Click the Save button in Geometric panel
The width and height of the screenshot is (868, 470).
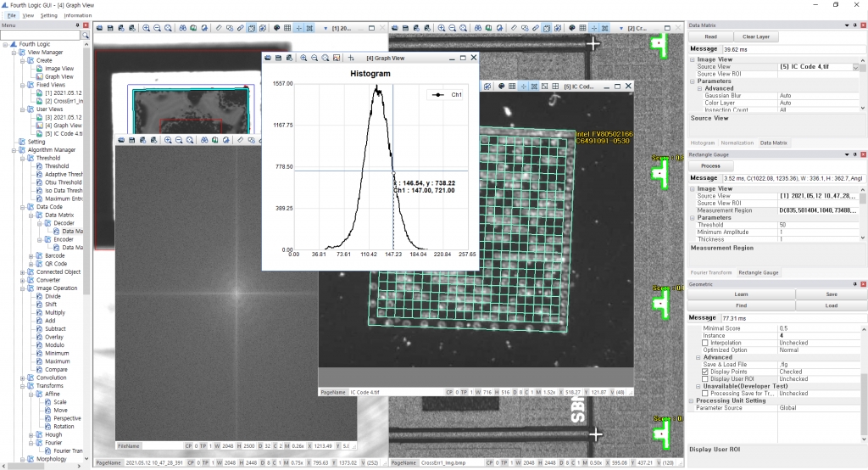click(832, 294)
